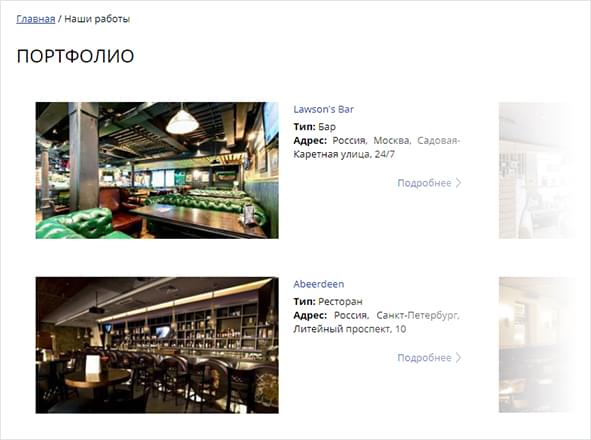Click the Адрес label in Lawson's Bar entry

pos(310,141)
